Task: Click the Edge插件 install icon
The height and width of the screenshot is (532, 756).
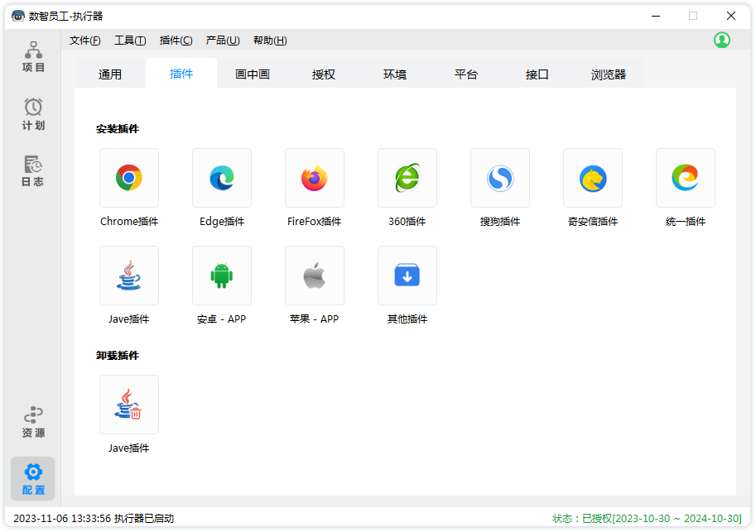Action: 222,178
